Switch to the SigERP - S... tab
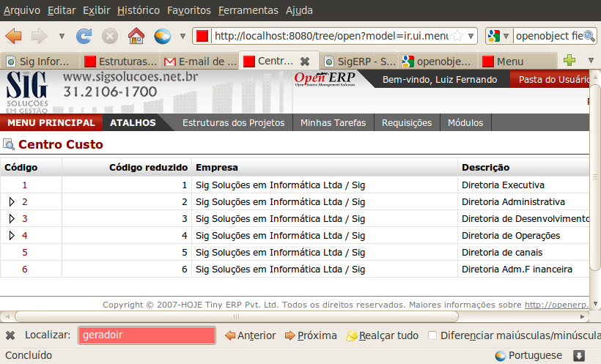This screenshot has height=364, width=601. click(358, 62)
